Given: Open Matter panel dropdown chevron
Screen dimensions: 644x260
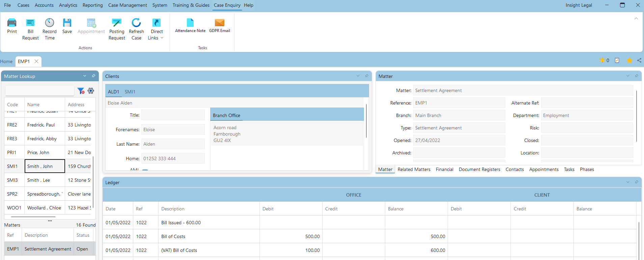Looking at the screenshot, I should click(x=628, y=76).
